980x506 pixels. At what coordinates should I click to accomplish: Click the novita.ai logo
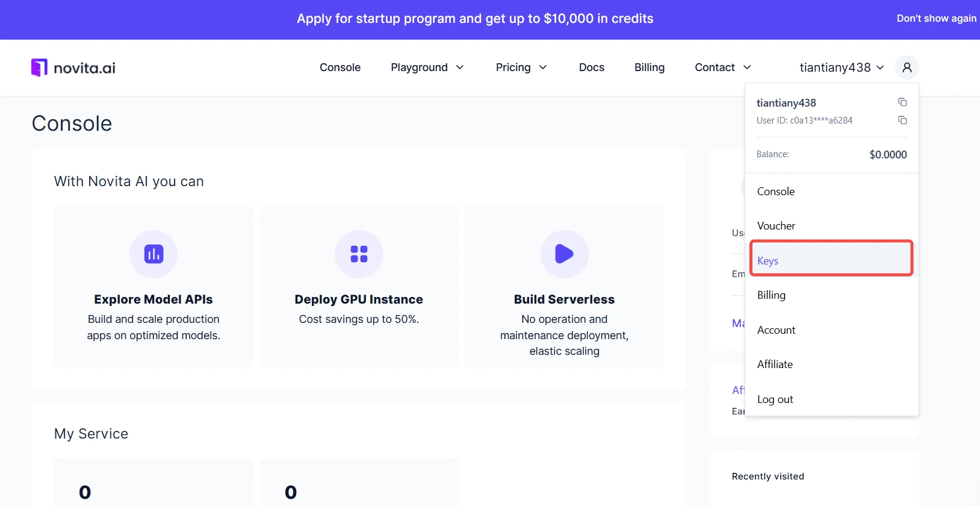click(x=73, y=67)
